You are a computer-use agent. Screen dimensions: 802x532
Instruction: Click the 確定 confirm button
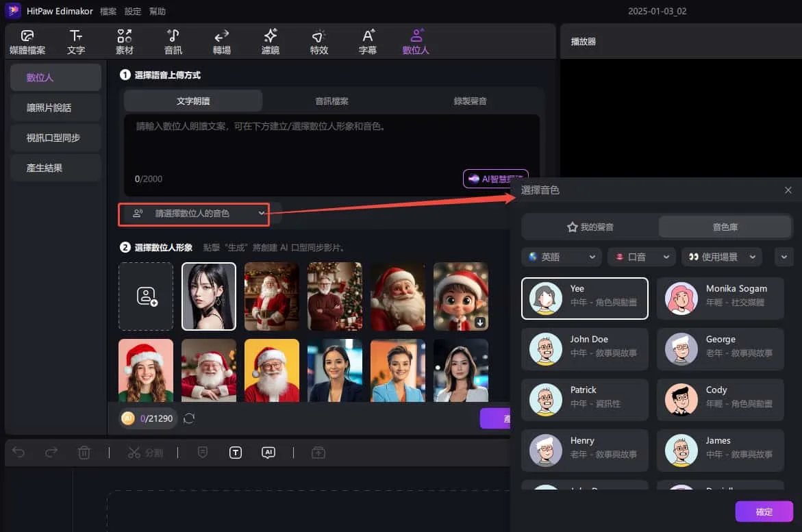(x=764, y=511)
